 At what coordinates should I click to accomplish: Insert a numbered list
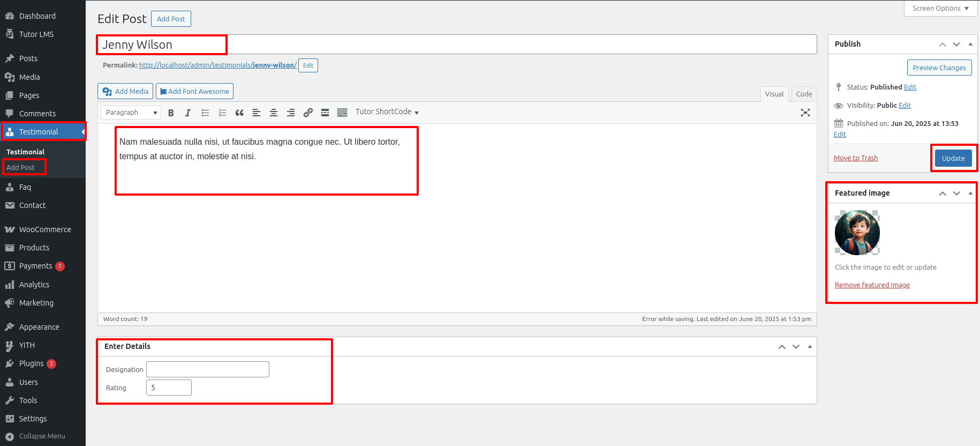[222, 113]
